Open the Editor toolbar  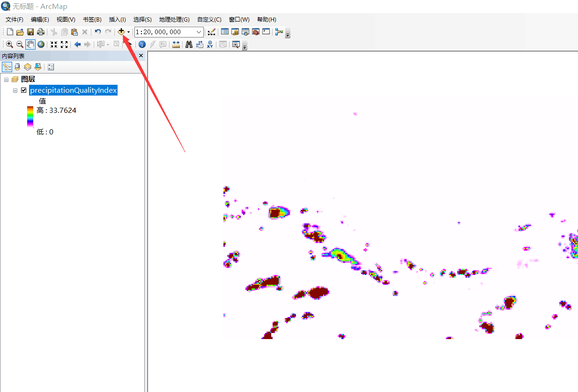pos(212,32)
